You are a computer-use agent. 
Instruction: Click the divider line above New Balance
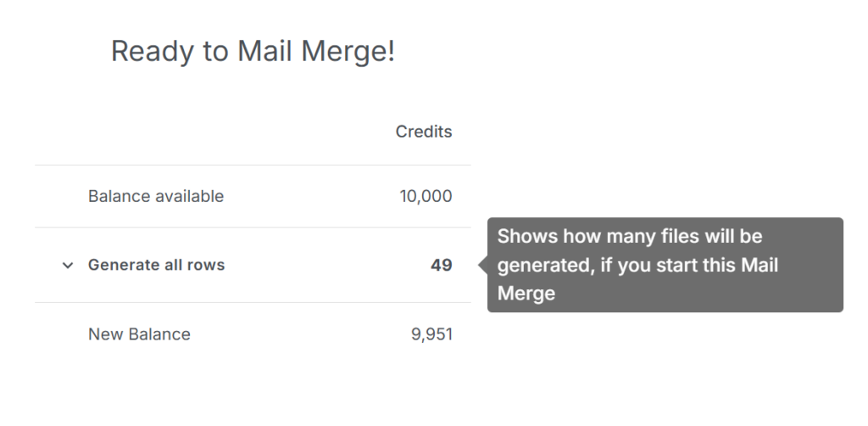click(x=253, y=302)
